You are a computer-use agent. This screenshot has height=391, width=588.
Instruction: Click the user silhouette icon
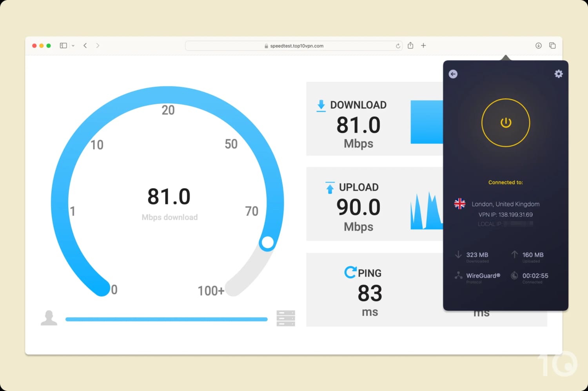(49, 318)
